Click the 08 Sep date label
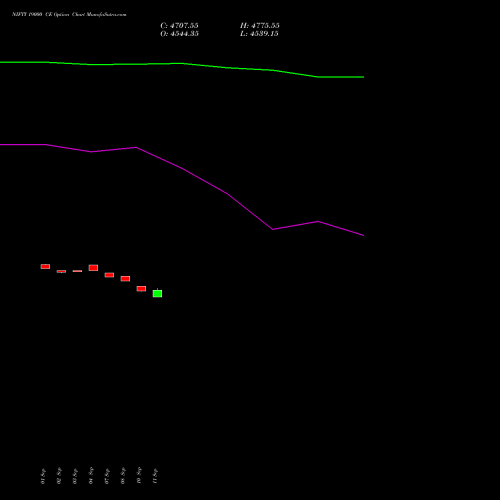 click(123, 476)
